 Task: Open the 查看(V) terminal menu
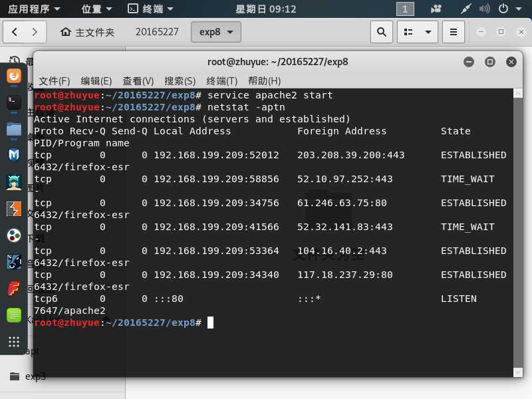coord(138,81)
